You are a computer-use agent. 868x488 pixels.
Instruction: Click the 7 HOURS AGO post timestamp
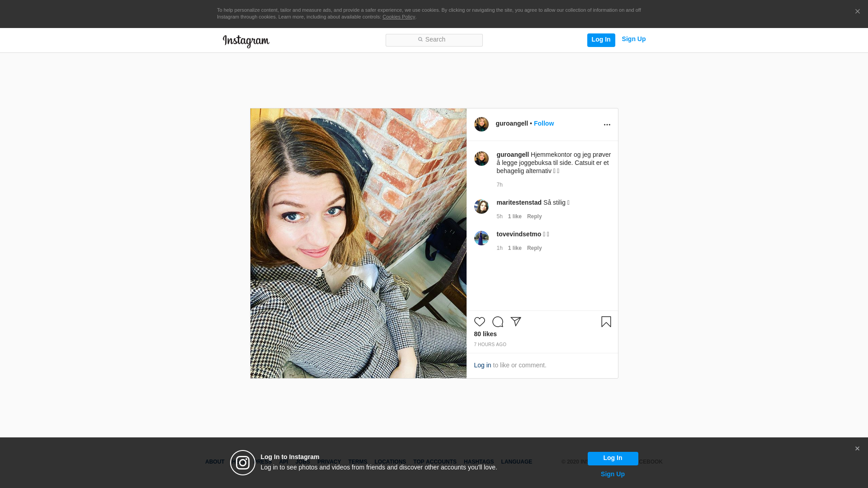490,345
